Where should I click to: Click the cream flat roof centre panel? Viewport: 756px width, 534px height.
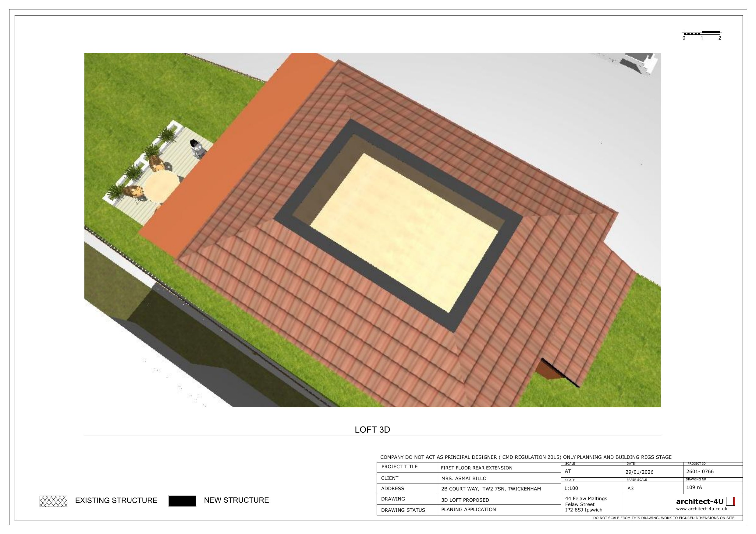pos(403,232)
